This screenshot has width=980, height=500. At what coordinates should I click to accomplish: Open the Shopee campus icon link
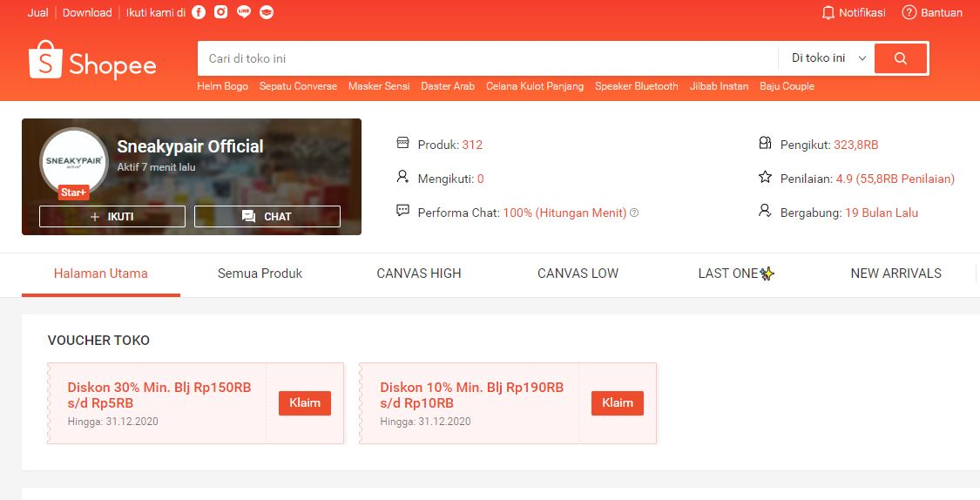tap(267, 12)
